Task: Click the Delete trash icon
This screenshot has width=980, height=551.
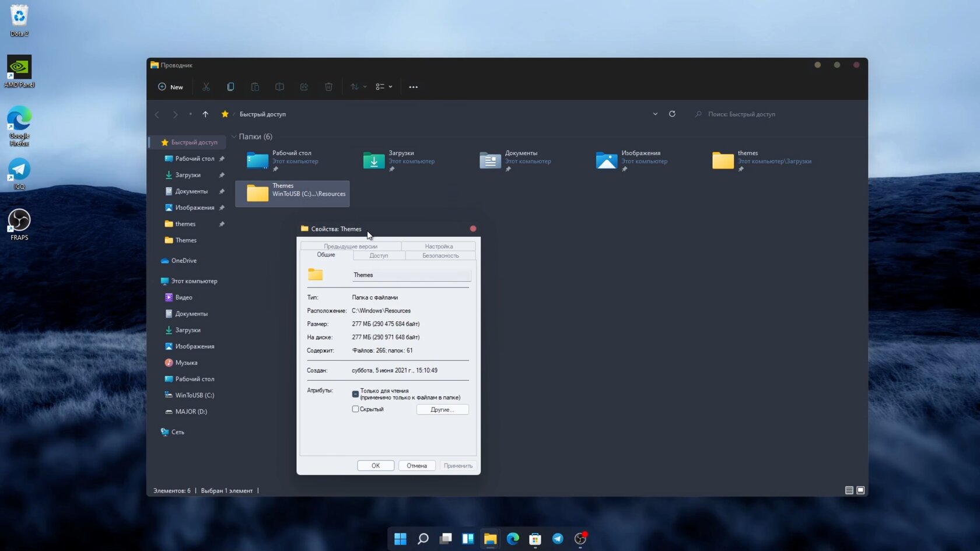Action: (x=328, y=86)
